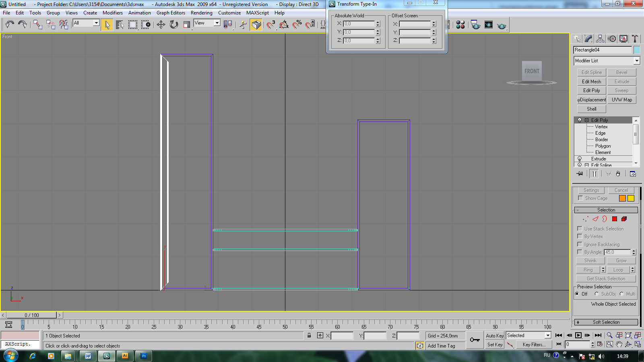Image resolution: width=644 pixels, height=362 pixels.
Task: Select Border sub-object selection icon
Action: 605,219
